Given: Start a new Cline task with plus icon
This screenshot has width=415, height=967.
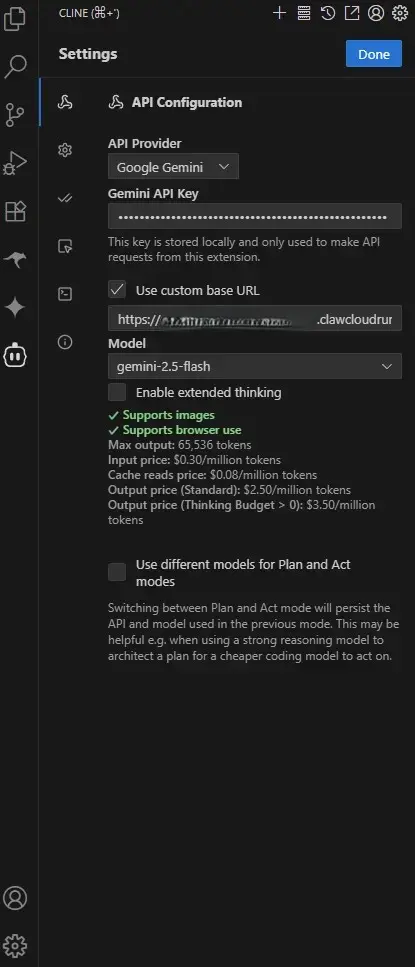Looking at the screenshot, I should pos(279,13).
